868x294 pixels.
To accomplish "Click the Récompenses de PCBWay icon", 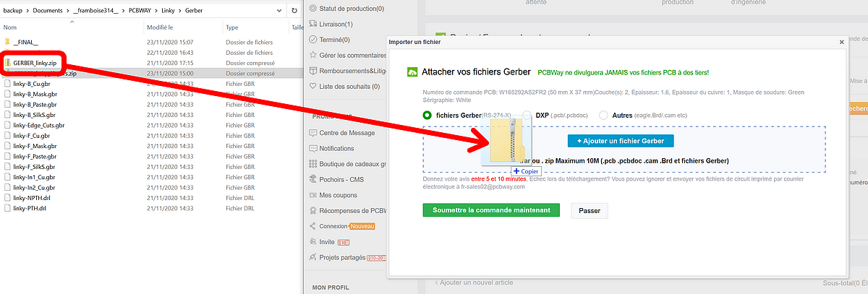I will 312,211.
